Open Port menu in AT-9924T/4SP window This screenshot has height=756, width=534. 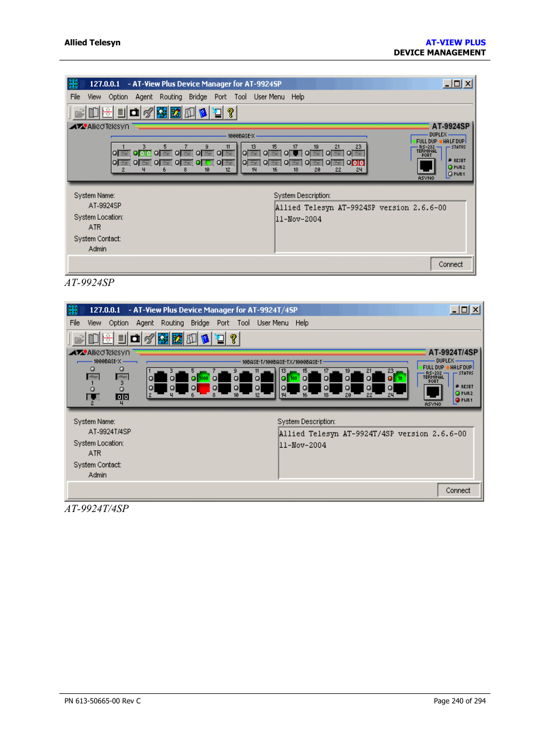223,323
